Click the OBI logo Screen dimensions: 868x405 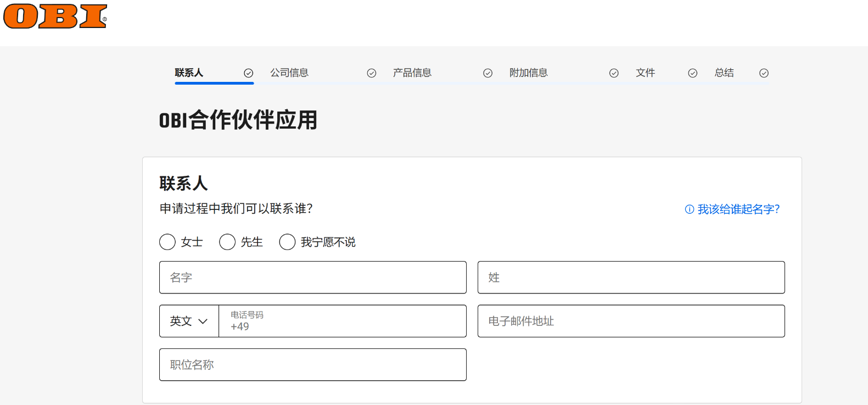[x=55, y=16]
